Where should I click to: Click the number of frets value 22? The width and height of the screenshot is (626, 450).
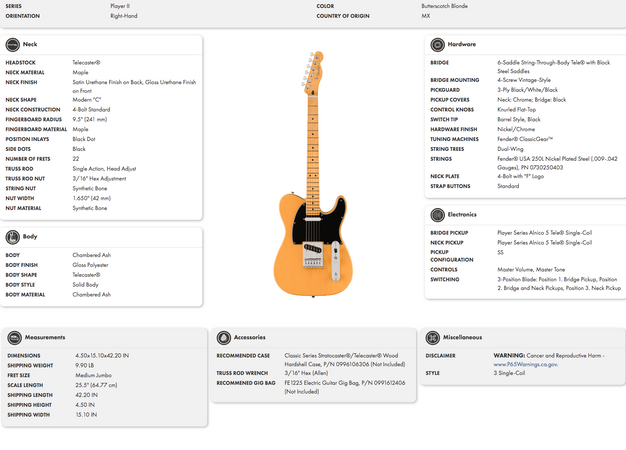pos(76,159)
